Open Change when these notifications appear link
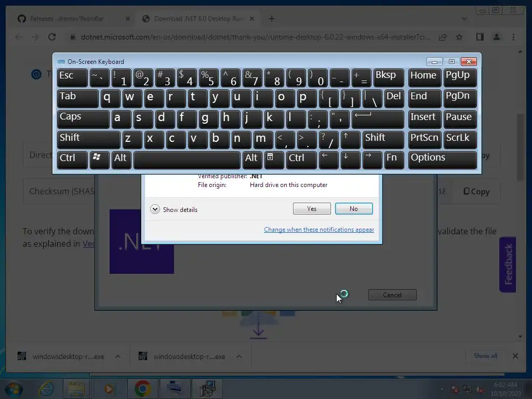This screenshot has height=399, width=532. (x=319, y=230)
